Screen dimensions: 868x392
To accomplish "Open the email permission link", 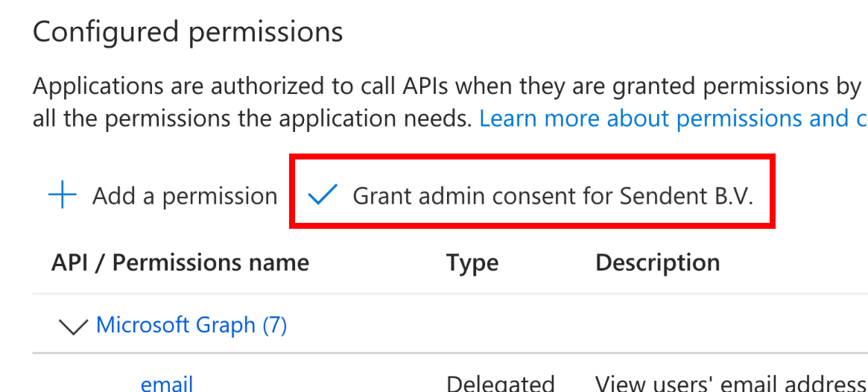I will pyautogui.click(x=167, y=384).
